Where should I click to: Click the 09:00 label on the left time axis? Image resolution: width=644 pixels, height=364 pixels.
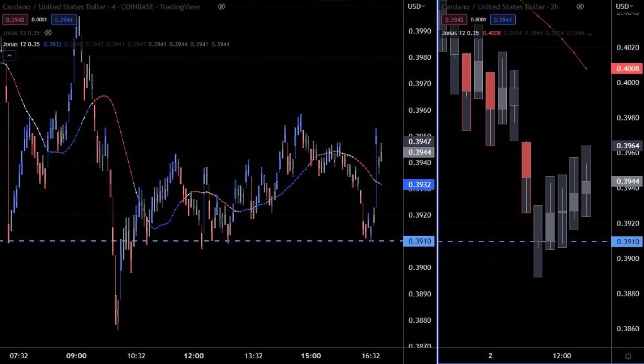(77, 356)
